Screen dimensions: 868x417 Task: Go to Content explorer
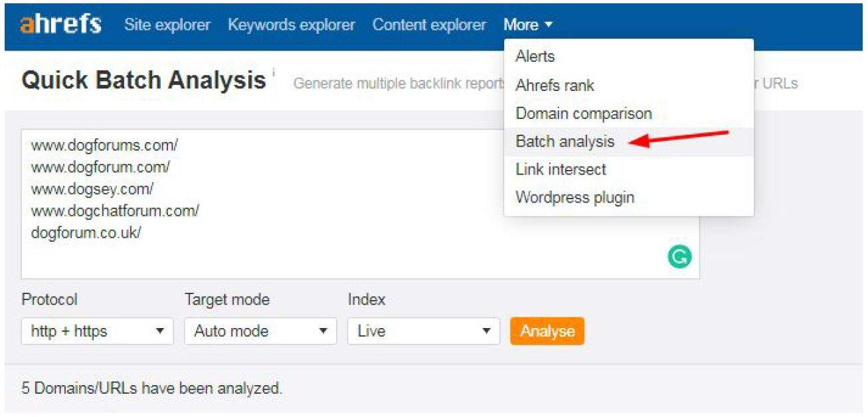click(x=429, y=25)
